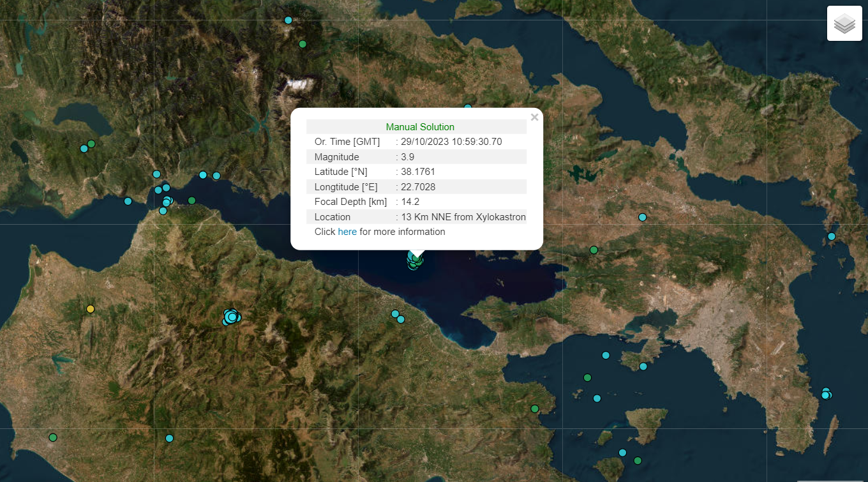
Task: Click green marker below the topmost cyan marker
Action: click(x=303, y=44)
